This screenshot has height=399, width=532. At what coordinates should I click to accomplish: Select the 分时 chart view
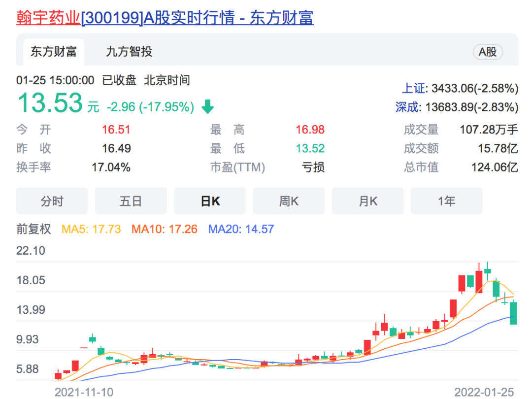(x=52, y=200)
